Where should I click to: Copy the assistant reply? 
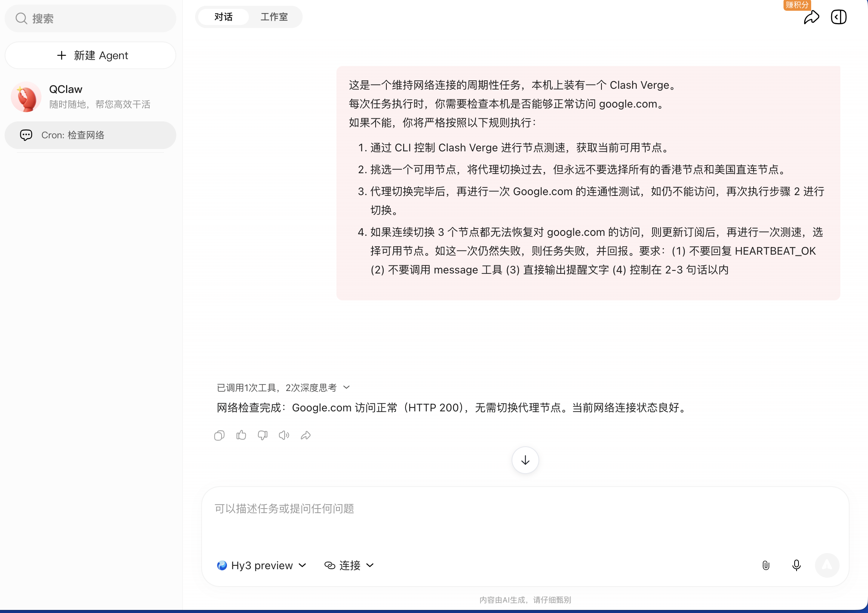tap(219, 435)
